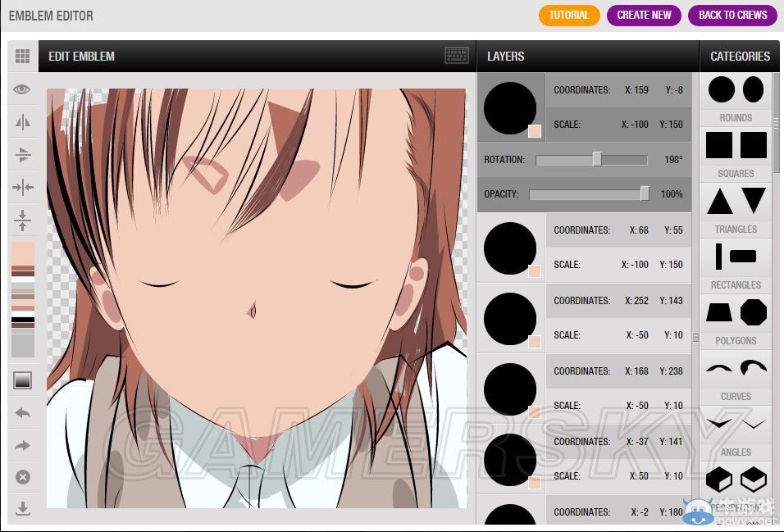Select the black swatch in the color palette
784x532 pixels.
tap(22, 319)
